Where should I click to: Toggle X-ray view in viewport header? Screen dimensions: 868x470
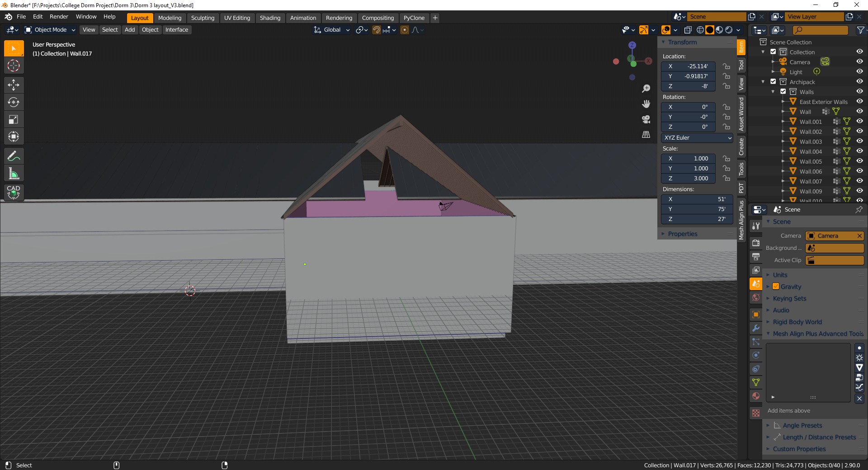688,30
